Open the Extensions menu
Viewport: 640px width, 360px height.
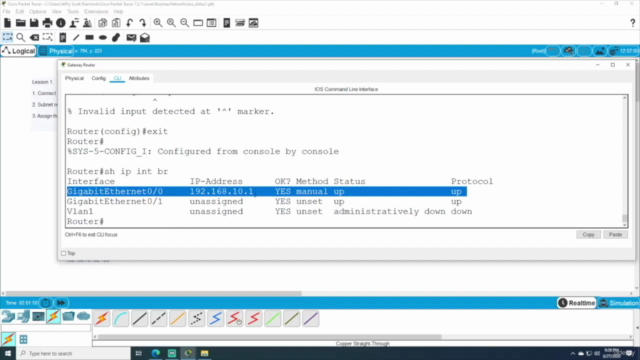click(96, 11)
